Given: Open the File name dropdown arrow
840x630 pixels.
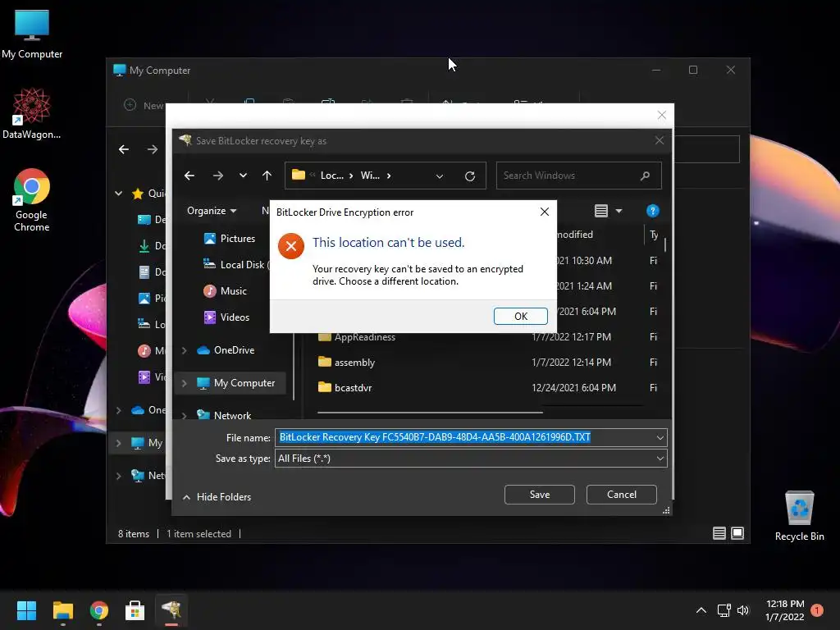Looking at the screenshot, I should click(x=660, y=438).
